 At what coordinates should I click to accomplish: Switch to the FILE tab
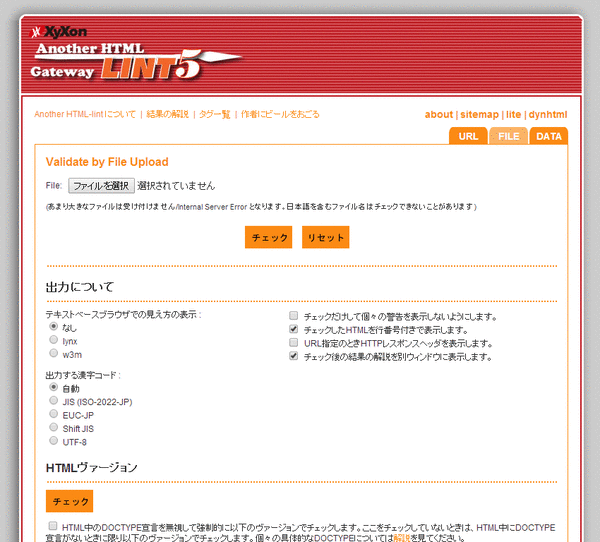click(509, 136)
